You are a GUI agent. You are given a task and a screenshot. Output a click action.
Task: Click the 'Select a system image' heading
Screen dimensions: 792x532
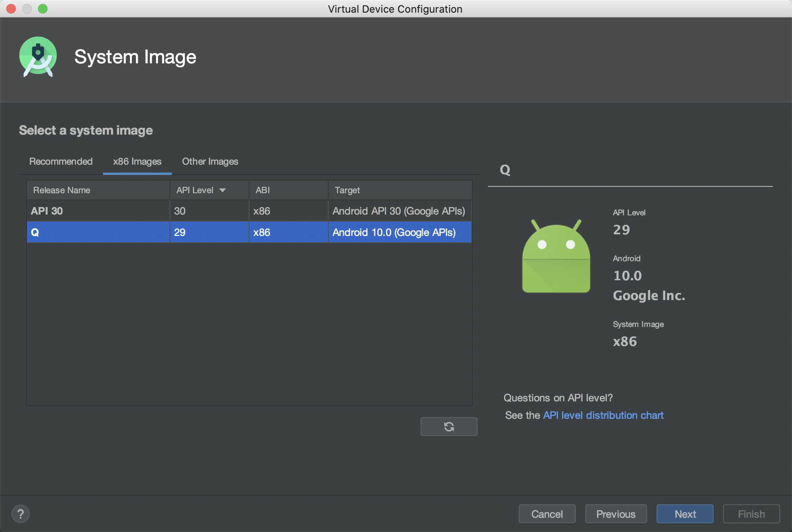click(x=86, y=130)
